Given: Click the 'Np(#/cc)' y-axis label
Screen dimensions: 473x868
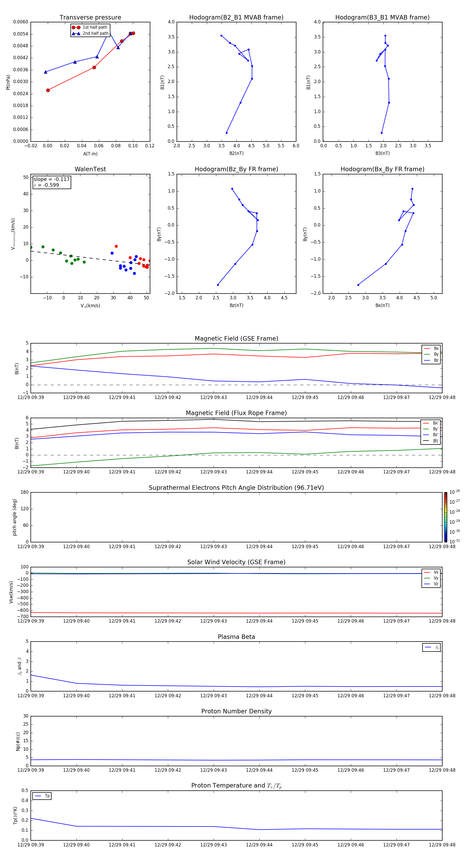Looking at the screenshot, I should pos(18,741).
